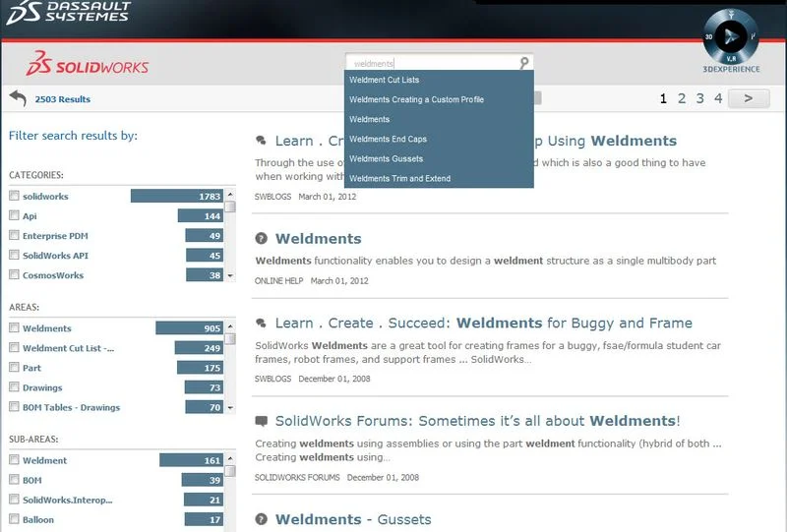Check the Weldment Cut List area filter

point(14,347)
